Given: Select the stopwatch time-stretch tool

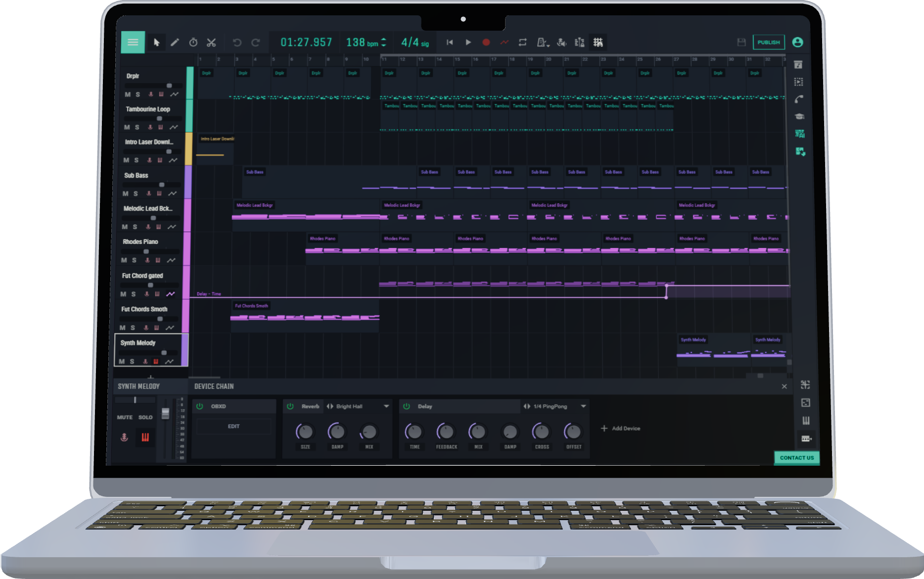Looking at the screenshot, I should 193,43.
